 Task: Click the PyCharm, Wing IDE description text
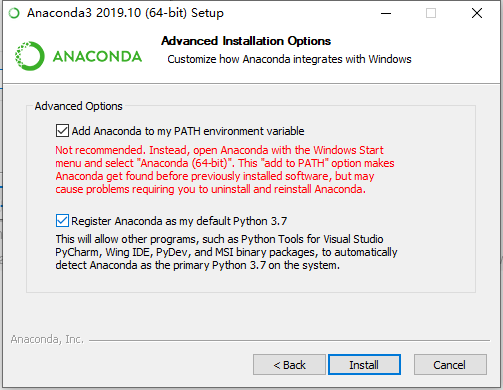pyautogui.click(x=226, y=252)
